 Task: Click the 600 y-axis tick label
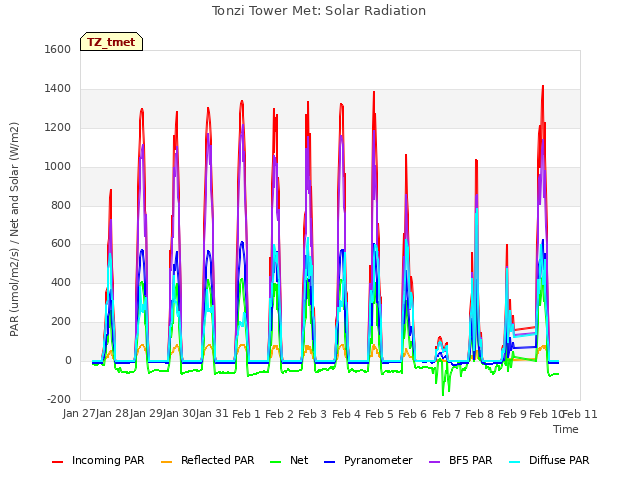[61, 244]
